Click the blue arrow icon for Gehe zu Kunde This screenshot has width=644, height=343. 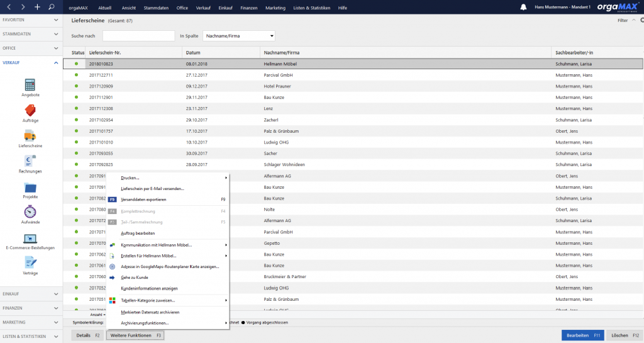[112, 278]
